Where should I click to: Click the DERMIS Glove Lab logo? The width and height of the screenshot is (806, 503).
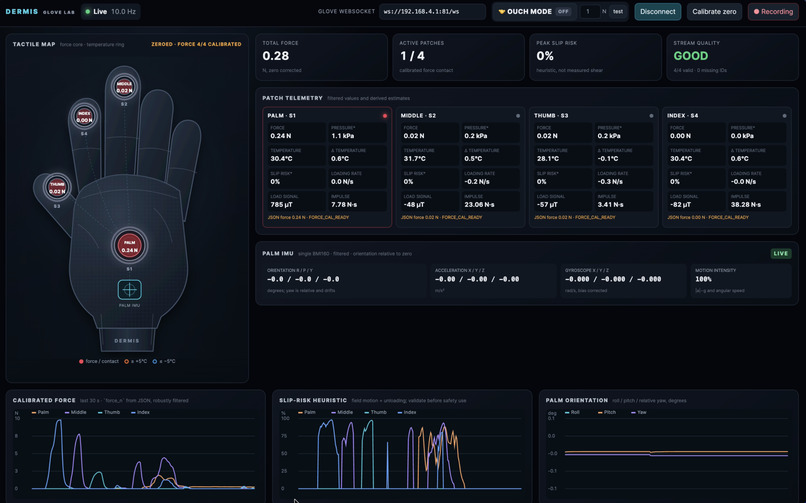coord(40,11)
